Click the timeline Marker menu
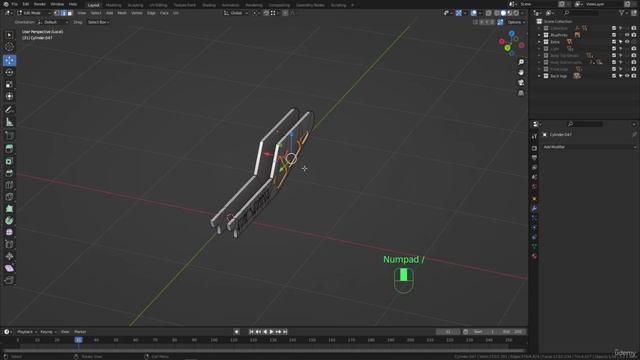The width and height of the screenshot is (640, 360). coord(80,332)
